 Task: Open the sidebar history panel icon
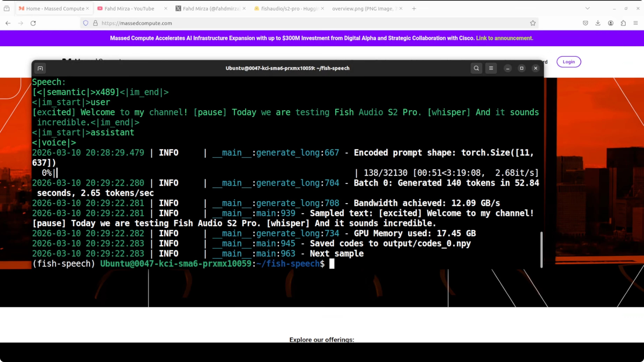tap(7, 8)
